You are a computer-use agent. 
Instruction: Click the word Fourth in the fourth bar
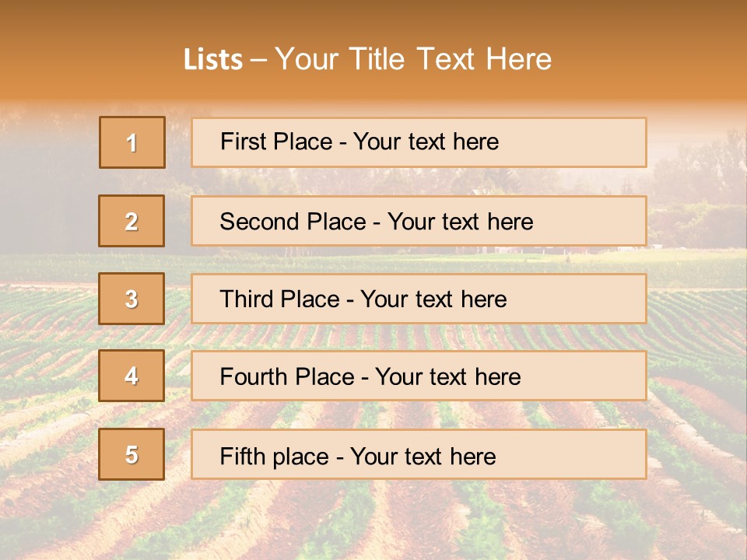[253, 376]
